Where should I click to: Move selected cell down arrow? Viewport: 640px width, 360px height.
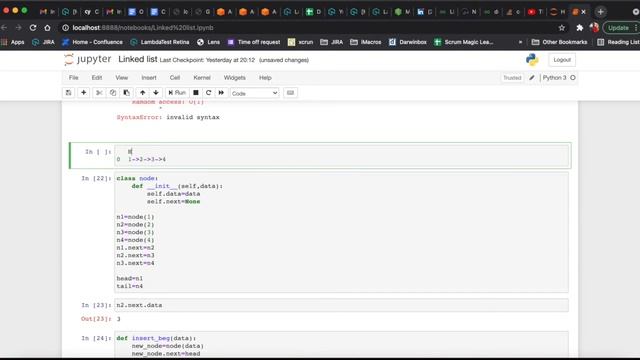pyautogui.click(x=156, y=93)
